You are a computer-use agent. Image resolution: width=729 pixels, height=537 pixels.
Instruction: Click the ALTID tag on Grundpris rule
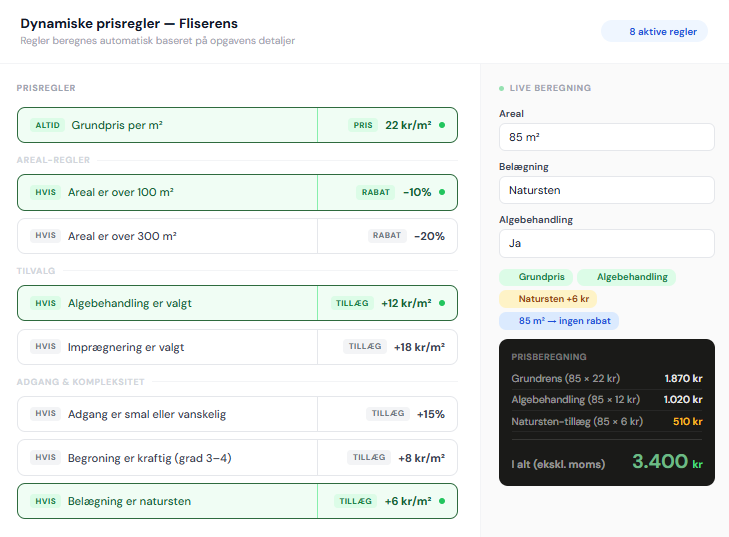(x=47, y=125)
